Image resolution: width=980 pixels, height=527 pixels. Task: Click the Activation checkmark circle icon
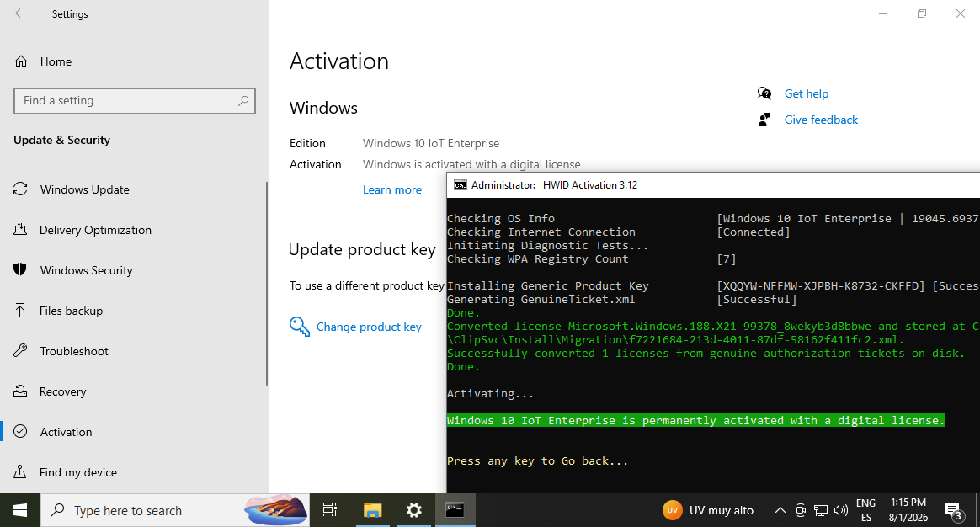click(x=20, y=431)
